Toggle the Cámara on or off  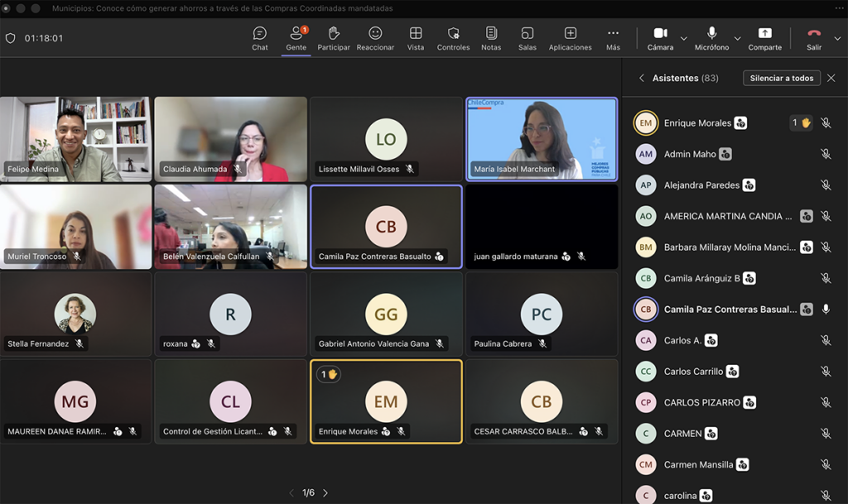coord(660,38)
